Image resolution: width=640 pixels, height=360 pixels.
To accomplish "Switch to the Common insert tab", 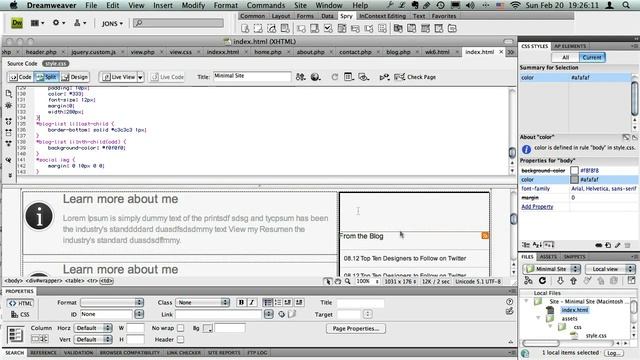I will (x=252, y=16).
